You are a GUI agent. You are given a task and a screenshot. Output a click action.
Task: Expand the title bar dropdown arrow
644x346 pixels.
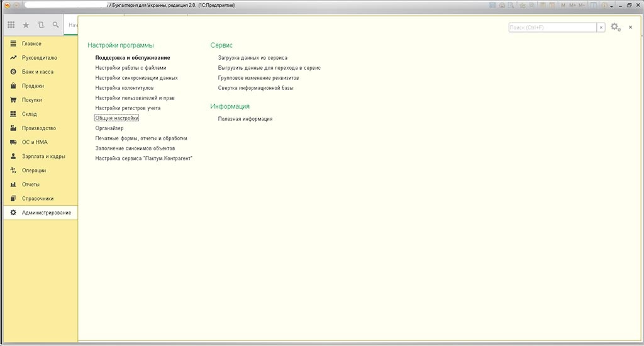point(16,5)
